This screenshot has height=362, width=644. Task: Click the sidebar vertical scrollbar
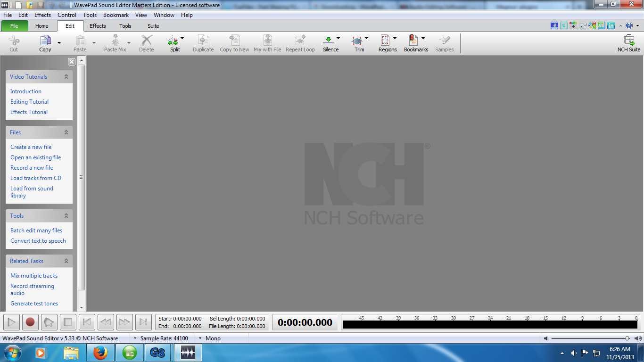82,178
